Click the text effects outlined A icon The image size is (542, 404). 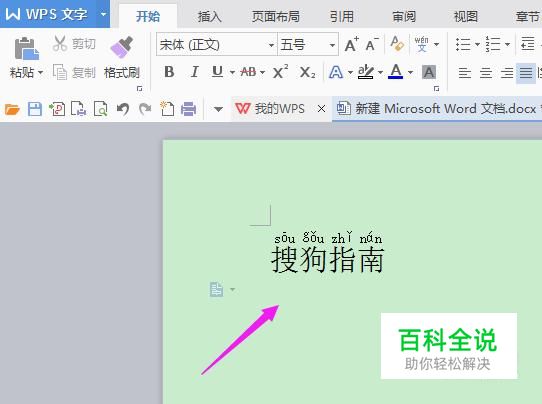point(336,72)
